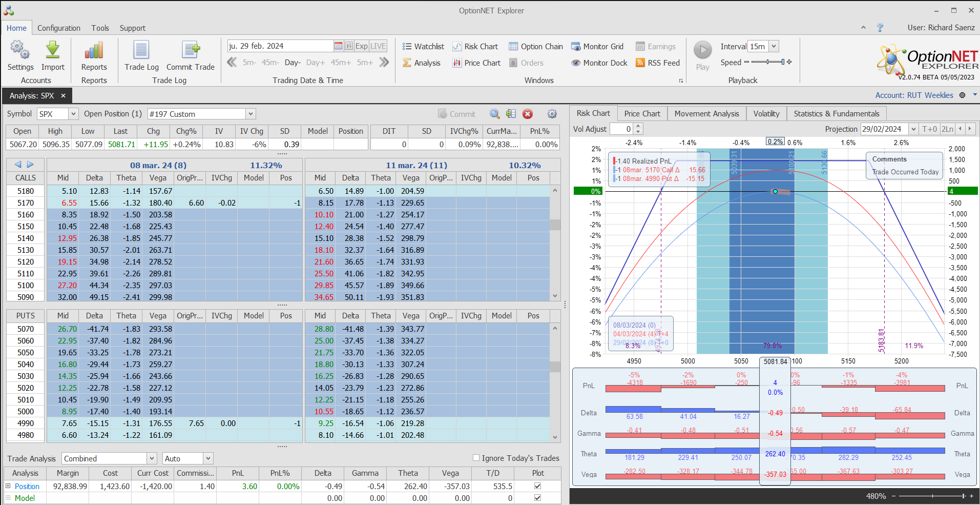Switch to the Volatility tab

click(766, 114)
